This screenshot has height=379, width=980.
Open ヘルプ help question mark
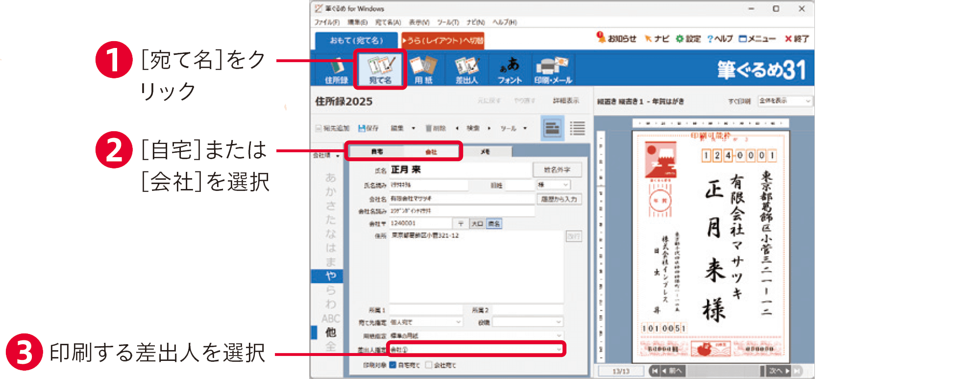(720, 39)
